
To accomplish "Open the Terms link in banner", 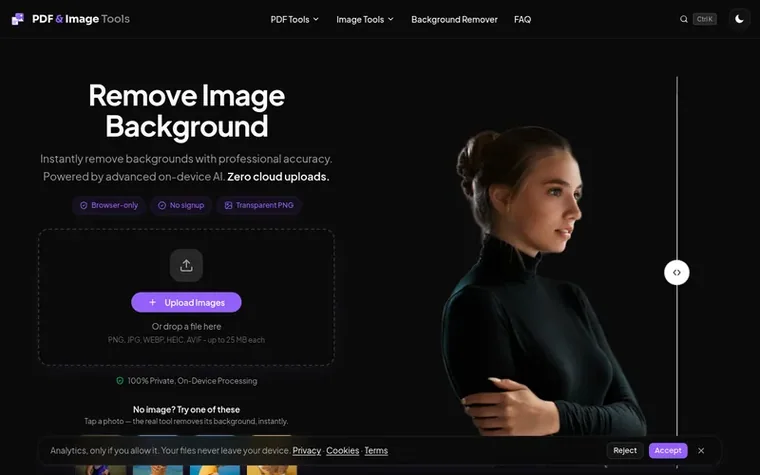I will click(376, 451).
